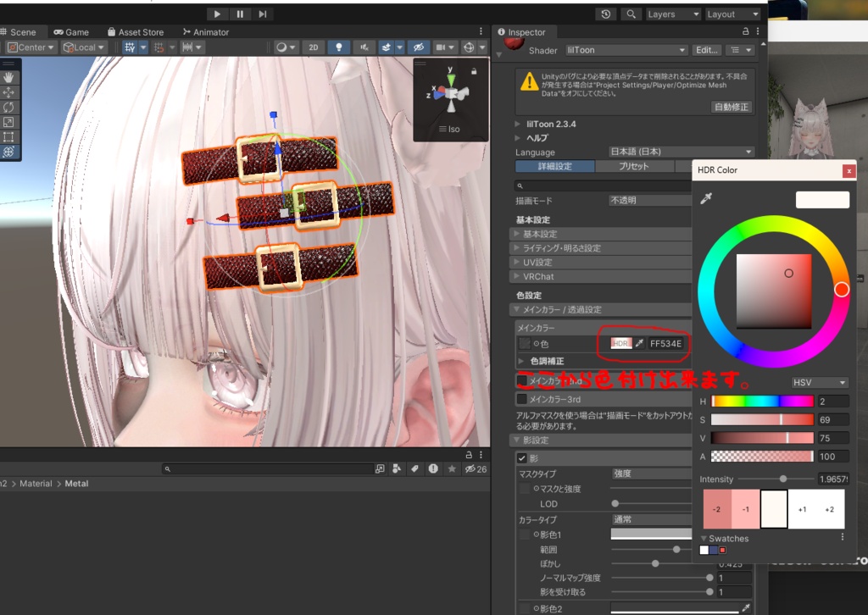Screen dimensions: 868x615
Task: Open the Layers dropdown
Action: pos(673,14)
